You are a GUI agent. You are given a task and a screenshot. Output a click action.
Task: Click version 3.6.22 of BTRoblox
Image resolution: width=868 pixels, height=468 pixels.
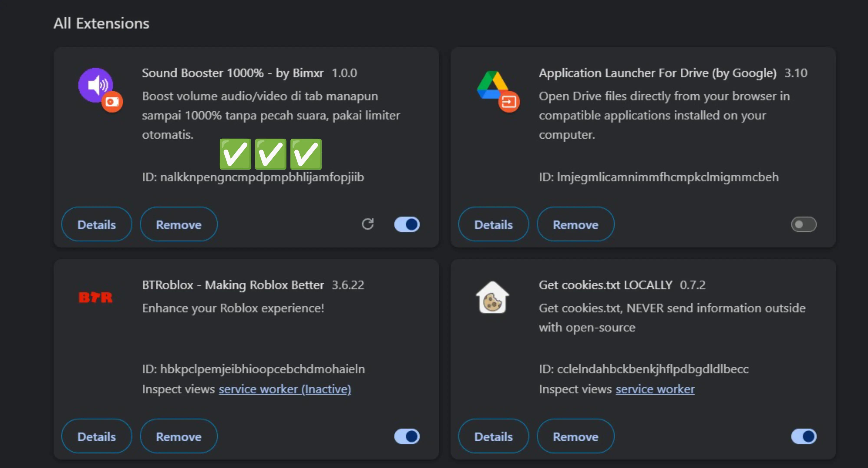(348, 285)
